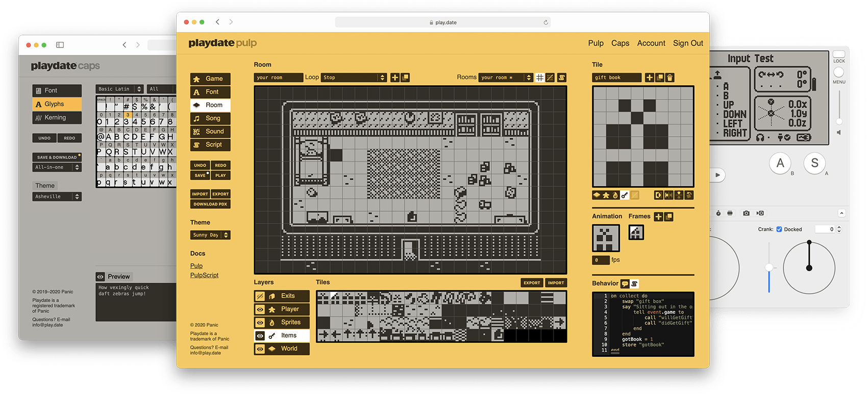This screenshot has height=394, width=868.
Task: Hide the Sprites layer via eye icon
Action: [x=260, y=323]
